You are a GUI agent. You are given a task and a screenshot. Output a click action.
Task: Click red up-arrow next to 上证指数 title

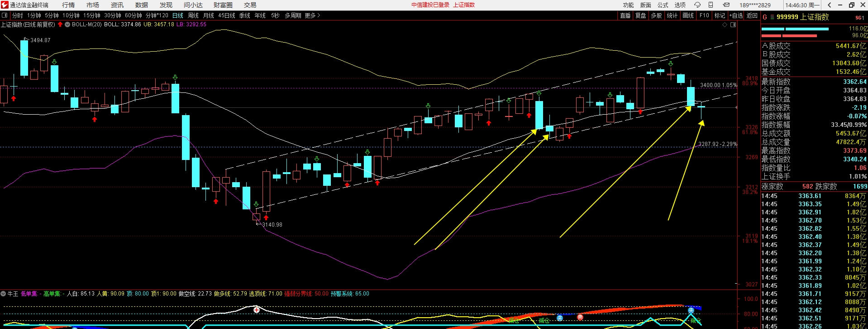click(x=60, y=24)
